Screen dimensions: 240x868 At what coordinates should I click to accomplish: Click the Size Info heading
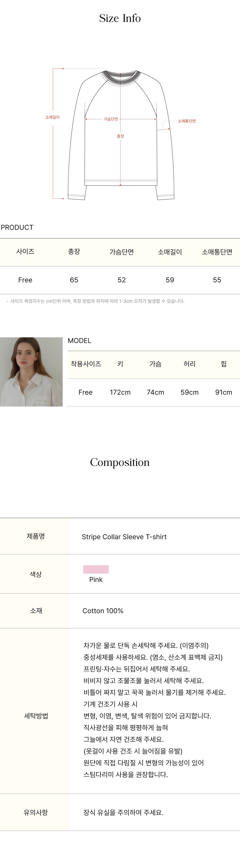(120, 18)
